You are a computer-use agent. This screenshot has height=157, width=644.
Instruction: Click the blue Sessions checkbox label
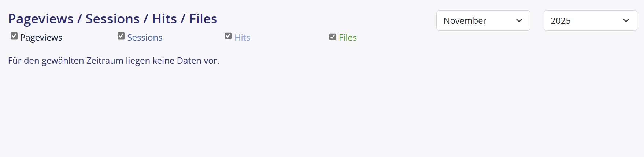coord(145,38)
